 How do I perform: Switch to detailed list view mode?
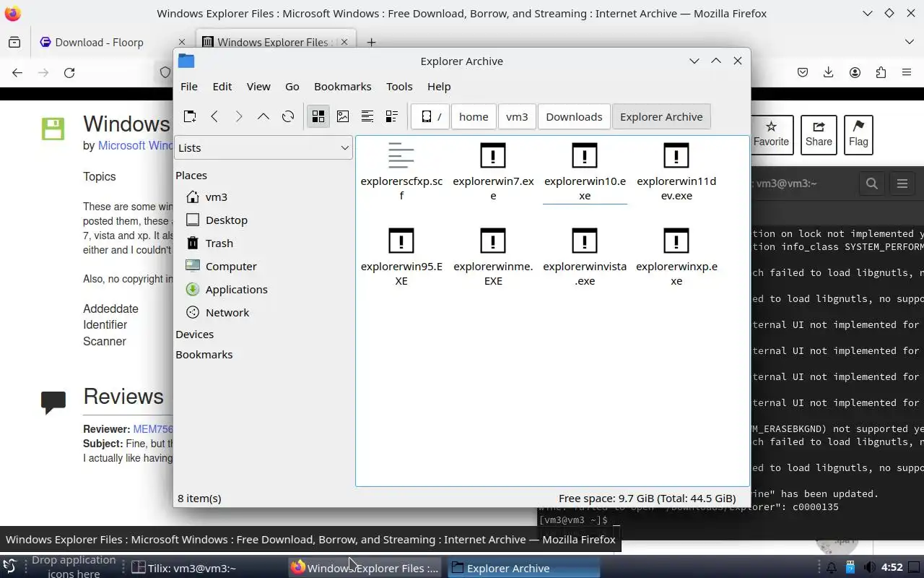(392, 116)
